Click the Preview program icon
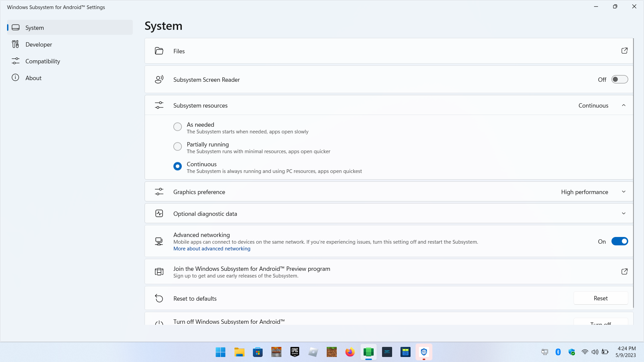Image resolution: width=644 pixels, height=362 pixels. pyautogui.click(x=159, y=271)
